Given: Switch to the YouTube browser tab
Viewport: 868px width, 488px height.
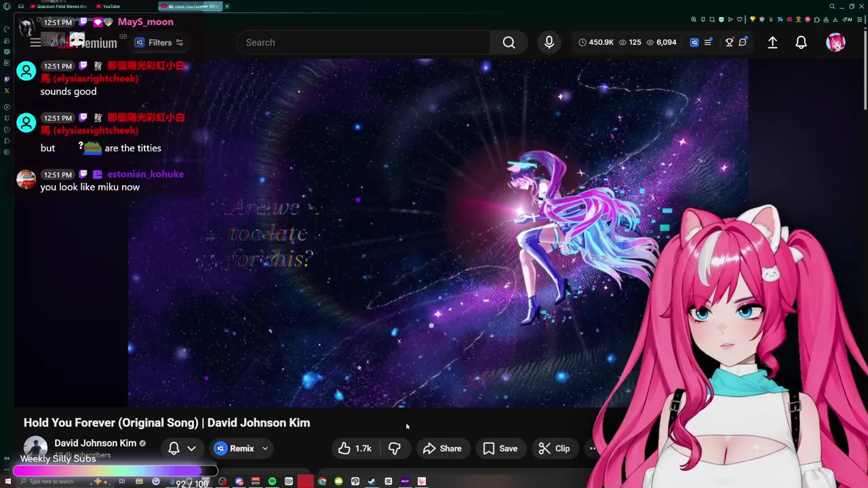Looking at the screenshot, I should coord(108,6).
